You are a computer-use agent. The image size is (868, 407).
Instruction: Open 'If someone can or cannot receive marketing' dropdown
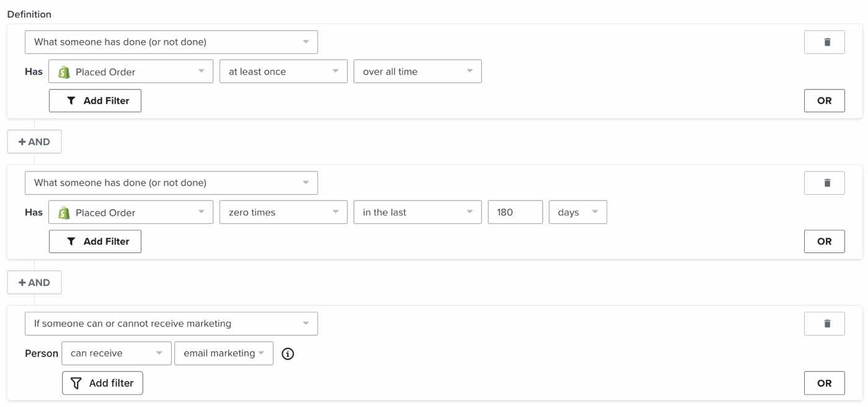(x=171, y=324)
